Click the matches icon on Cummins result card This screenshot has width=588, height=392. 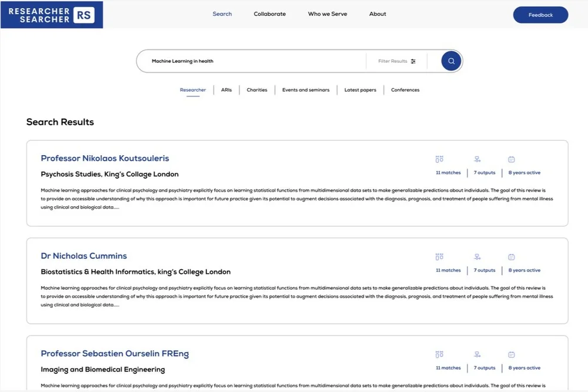[x=439, y=256]
